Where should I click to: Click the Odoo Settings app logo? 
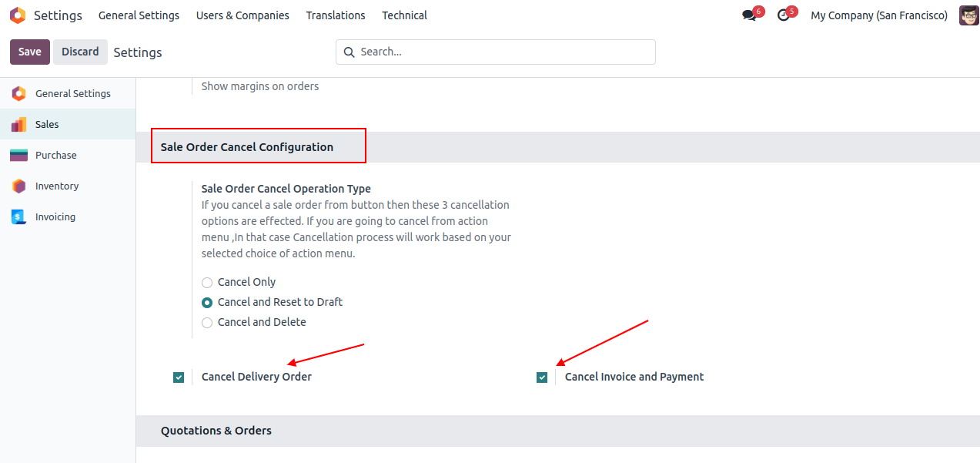pos(18,15)
